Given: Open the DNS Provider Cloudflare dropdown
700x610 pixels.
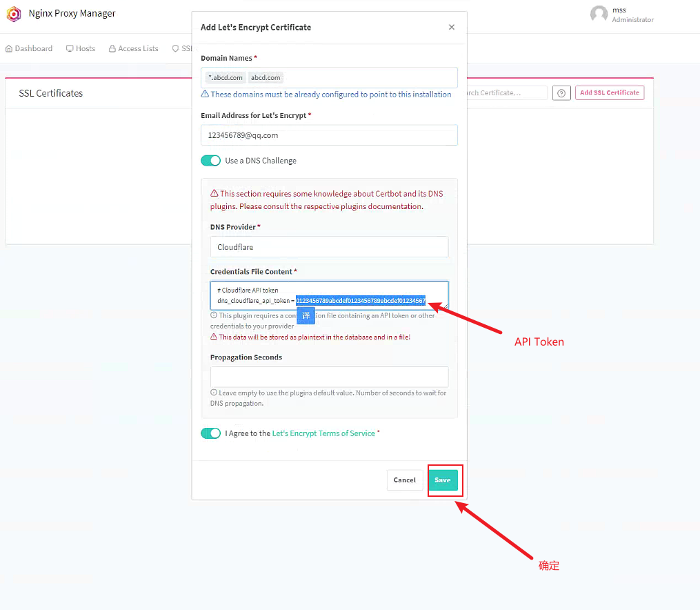Looking at the screenshot, I should click(x=329, y=247).
